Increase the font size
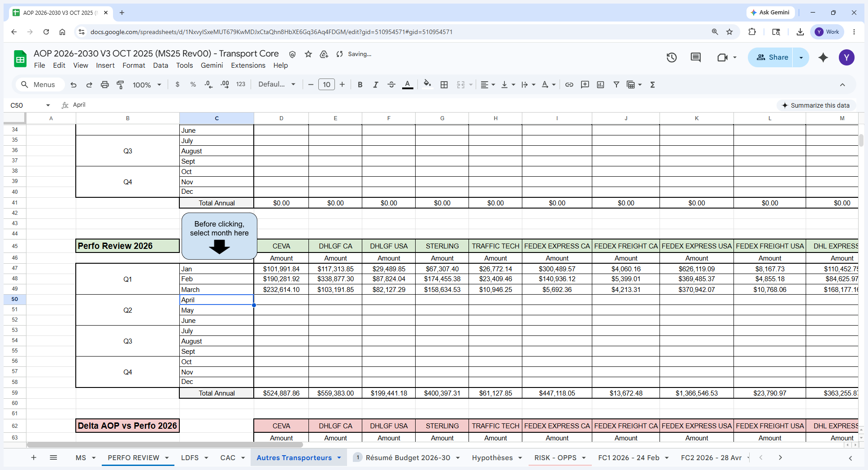Screen dimensions: 868x470 pos(342,85)
